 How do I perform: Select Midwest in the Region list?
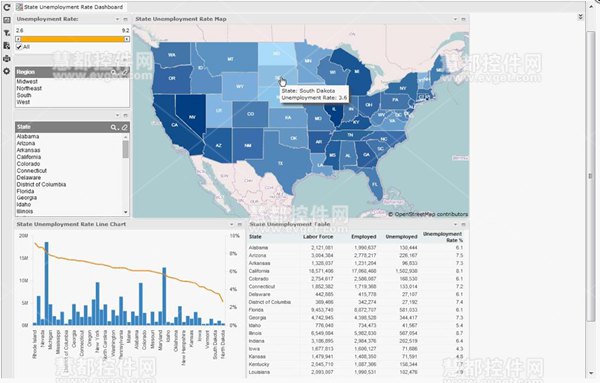pos(27,81)
